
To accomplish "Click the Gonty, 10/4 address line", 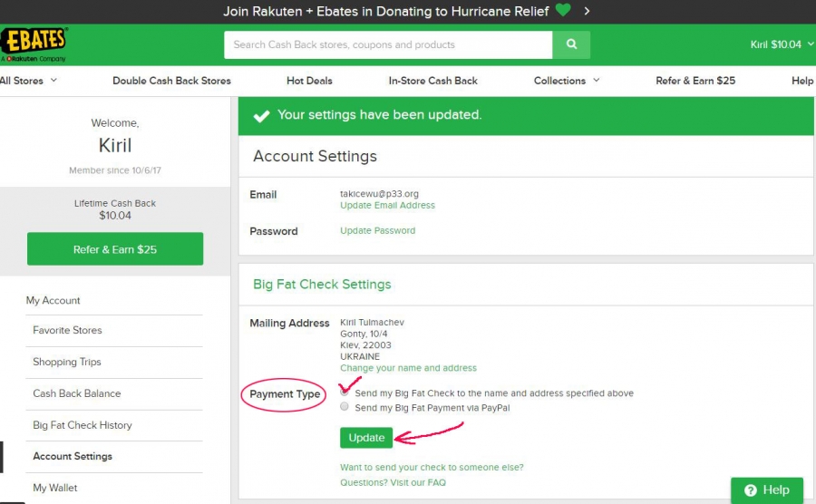I will (364, 334).
